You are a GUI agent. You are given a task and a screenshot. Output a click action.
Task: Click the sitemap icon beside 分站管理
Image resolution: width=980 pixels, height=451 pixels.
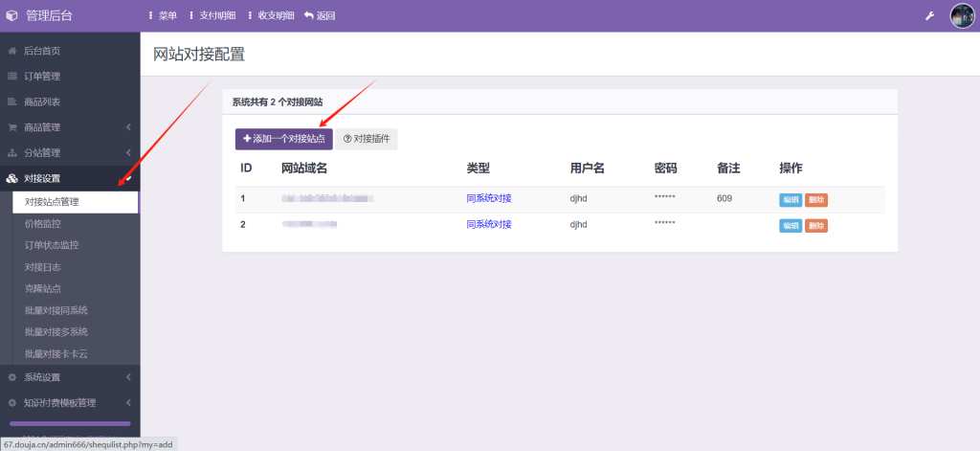[x=11, y=152]
